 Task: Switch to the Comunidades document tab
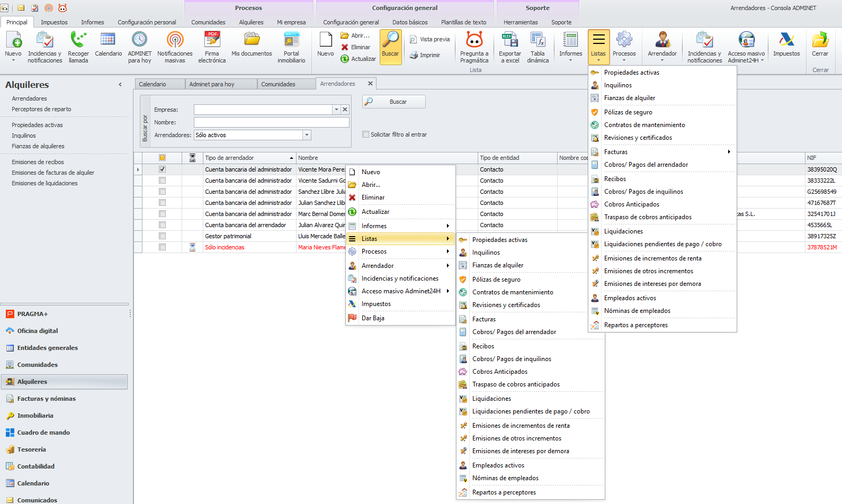[x=278, y=84]
